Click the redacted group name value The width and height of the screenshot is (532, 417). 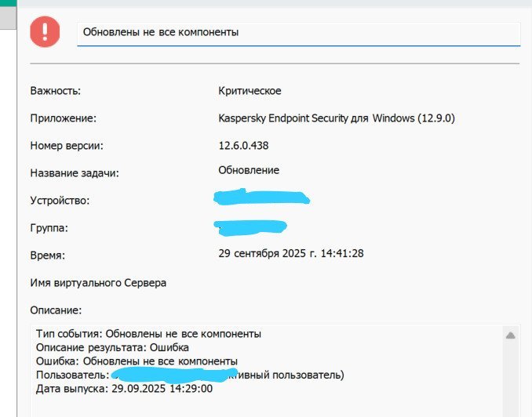(250, 227)
